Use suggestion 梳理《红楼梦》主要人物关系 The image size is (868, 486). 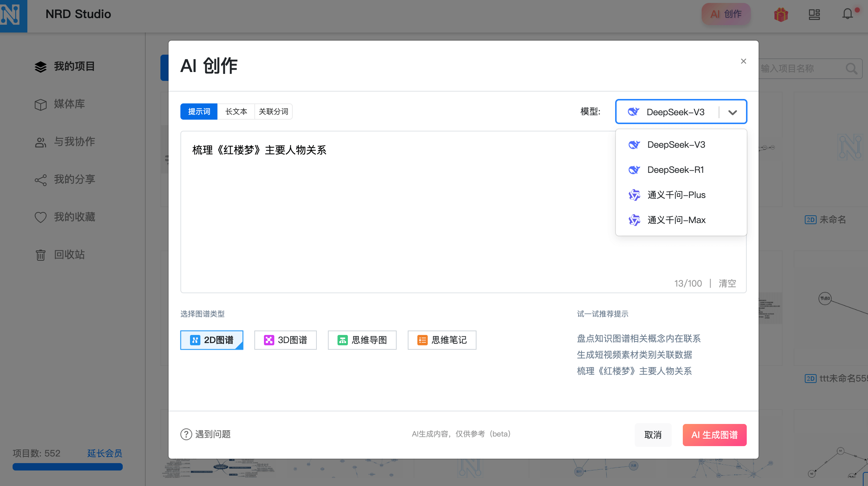point(634,371)
